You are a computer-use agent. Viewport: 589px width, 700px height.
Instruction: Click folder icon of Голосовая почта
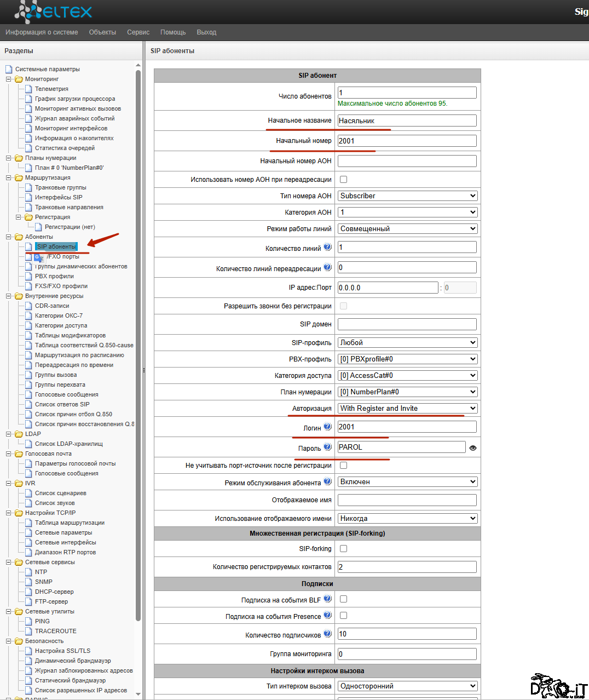coord(19,454)
